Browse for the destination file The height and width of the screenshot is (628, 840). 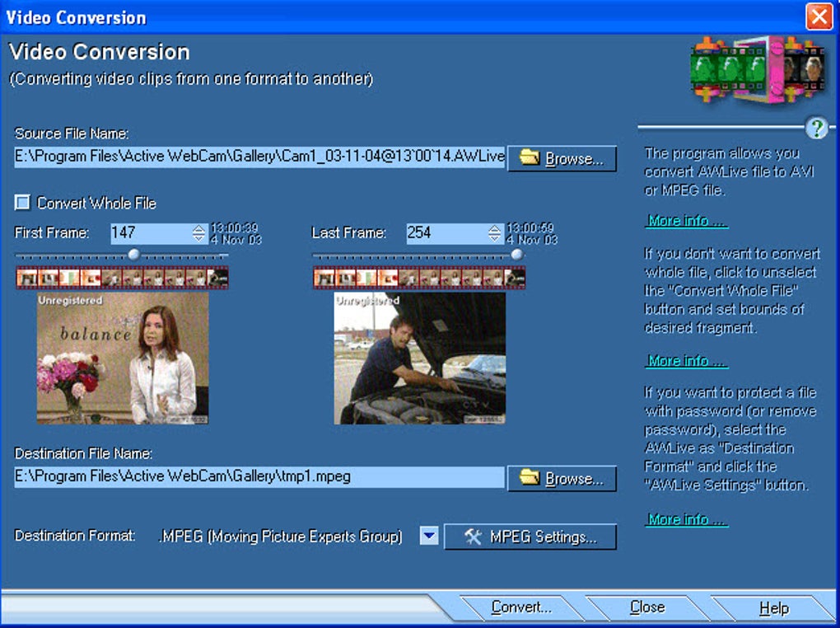coord(562,478)
